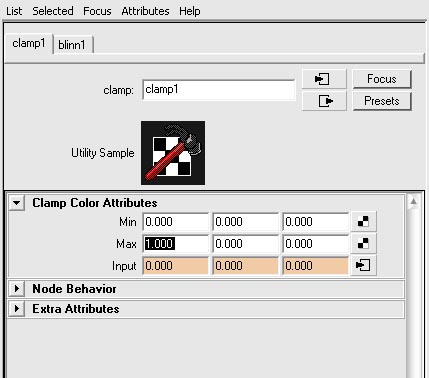Click the third Input value field
429x378 pixels.
pos(316,266)
